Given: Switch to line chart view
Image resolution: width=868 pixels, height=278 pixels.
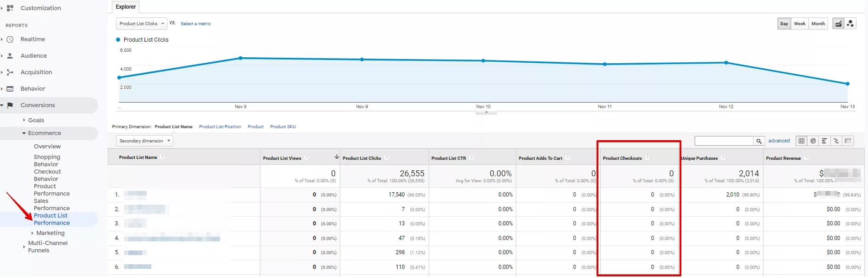Looking at the screenshot, I should click(x=838, y=24).
